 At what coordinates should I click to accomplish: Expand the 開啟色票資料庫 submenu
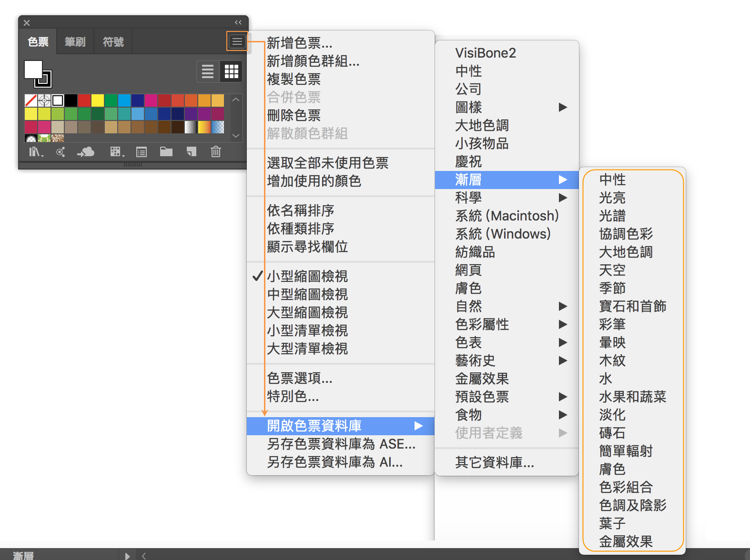click(x=341, y=426)
